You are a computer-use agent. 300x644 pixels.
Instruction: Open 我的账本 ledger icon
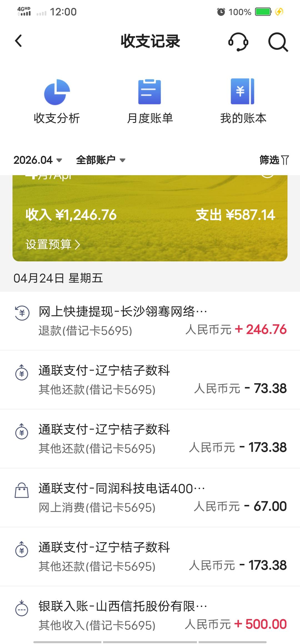click(242, 91)
